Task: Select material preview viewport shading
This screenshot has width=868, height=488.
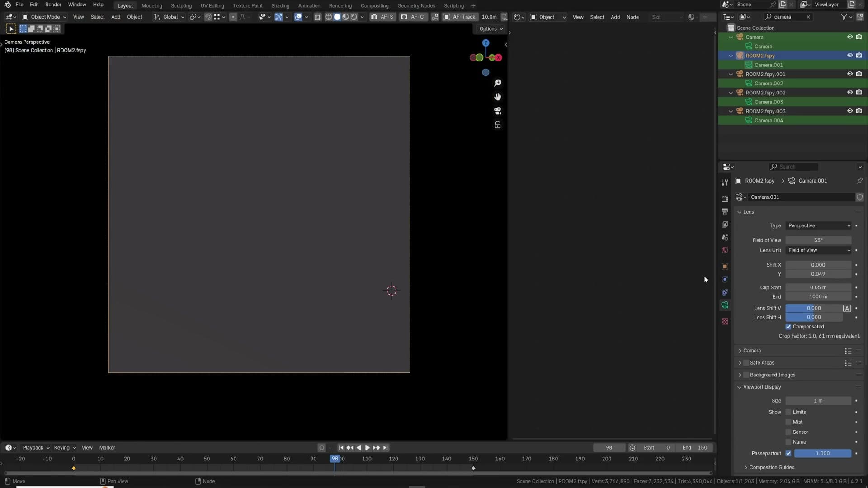Action: 346,17
